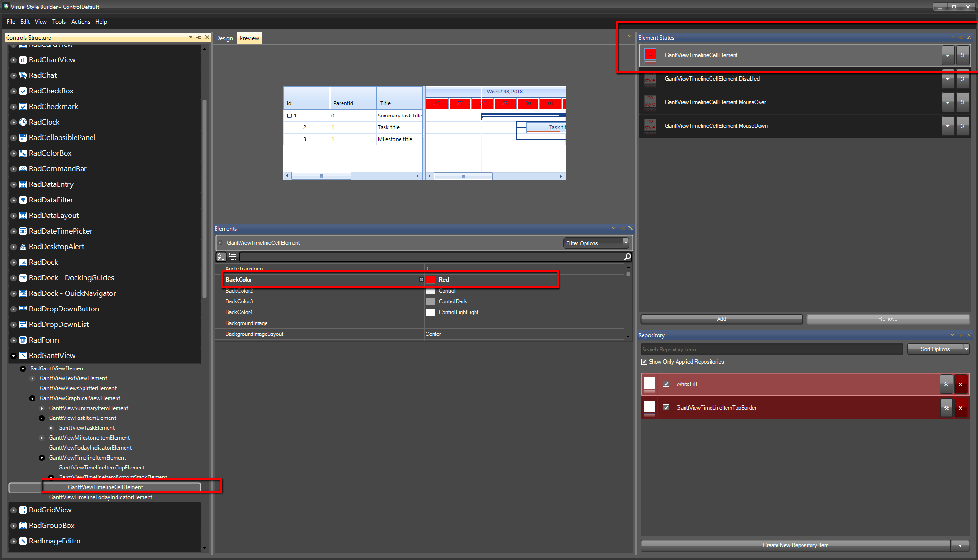
Task: Click the pin icon on the Controls Structure panel
Action: click(199, 37)
